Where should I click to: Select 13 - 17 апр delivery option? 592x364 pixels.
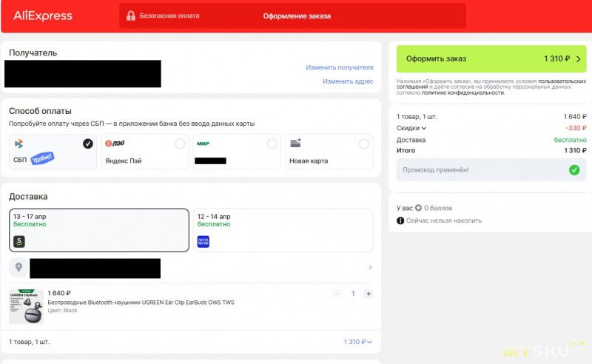98,230
